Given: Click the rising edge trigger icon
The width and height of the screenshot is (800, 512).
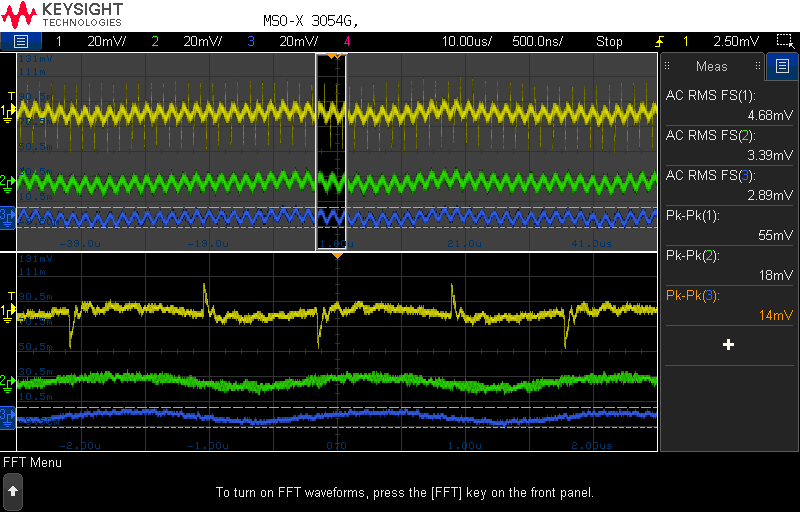Looking at the screenshot, I should pos(659,41).
